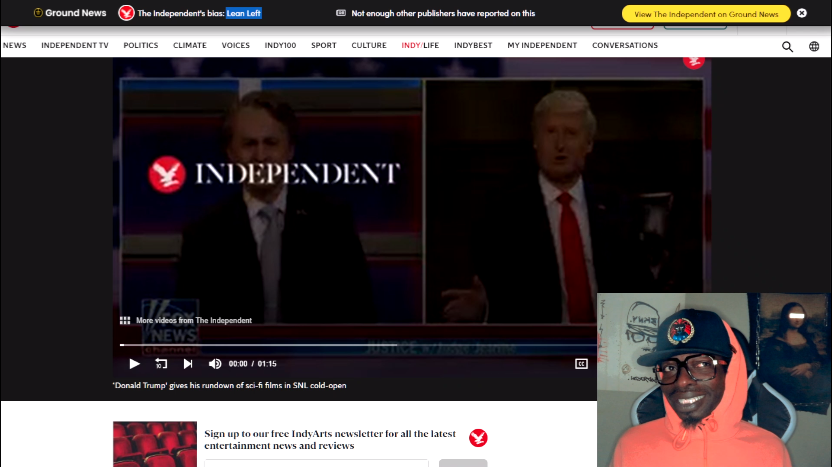Skip to next video

coord(188,364)
